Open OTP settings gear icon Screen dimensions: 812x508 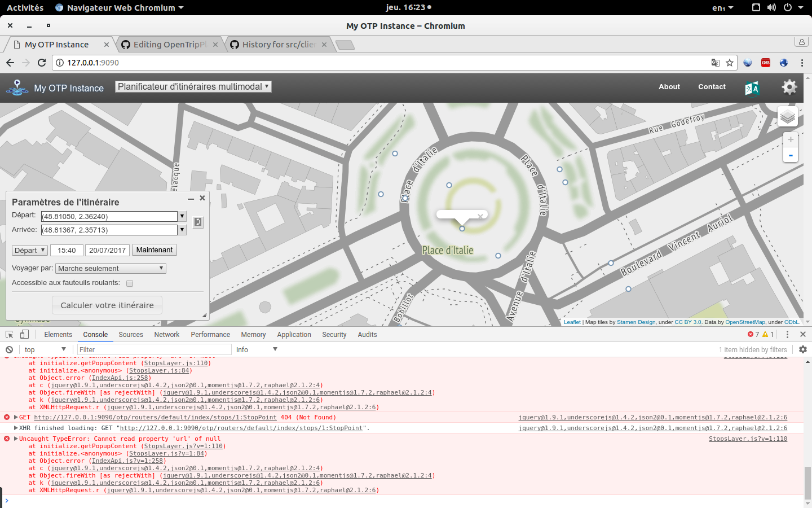[789, 87]
